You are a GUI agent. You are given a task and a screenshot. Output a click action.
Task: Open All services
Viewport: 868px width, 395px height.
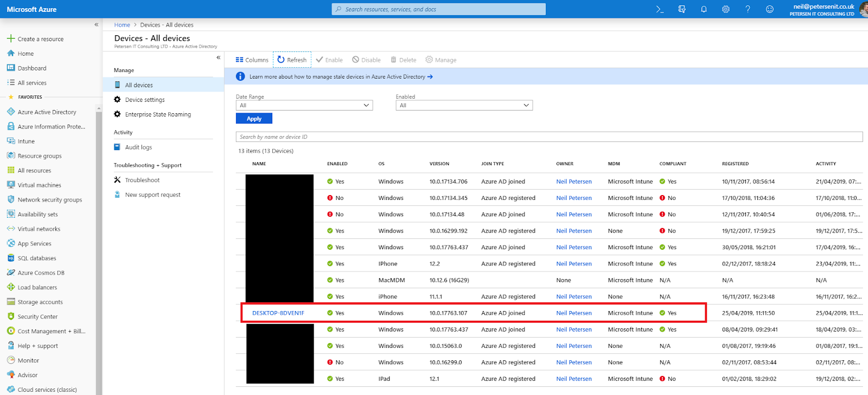[x=27, y=83]
